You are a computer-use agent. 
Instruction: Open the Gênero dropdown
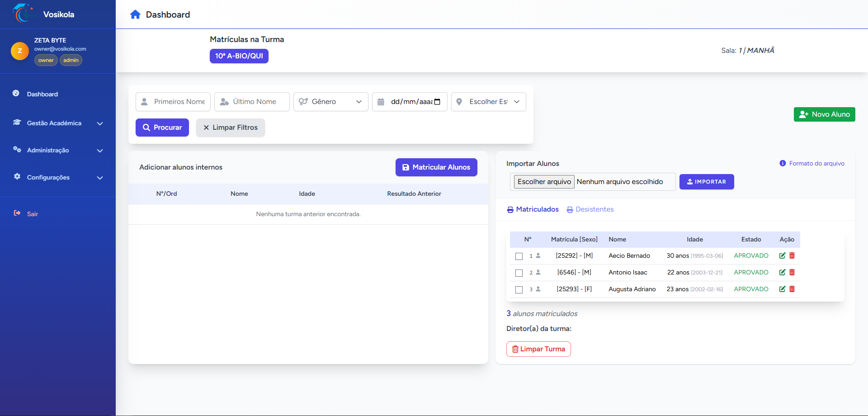coord(331,102)
